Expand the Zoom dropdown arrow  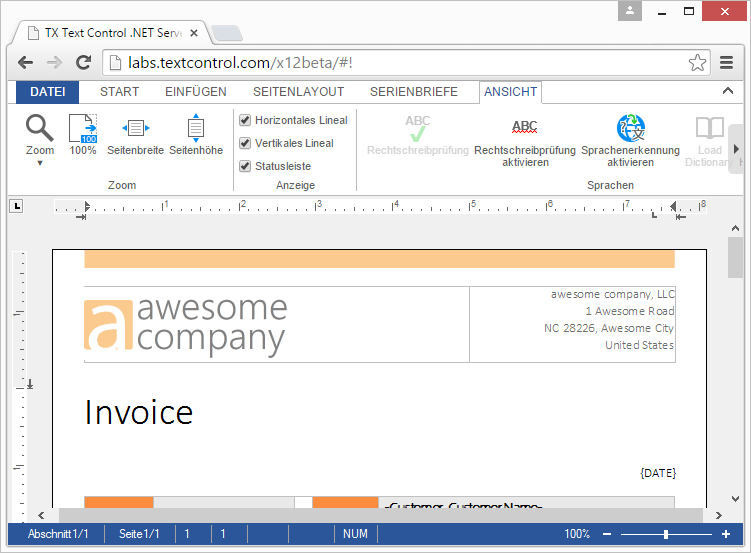point(40,163)
